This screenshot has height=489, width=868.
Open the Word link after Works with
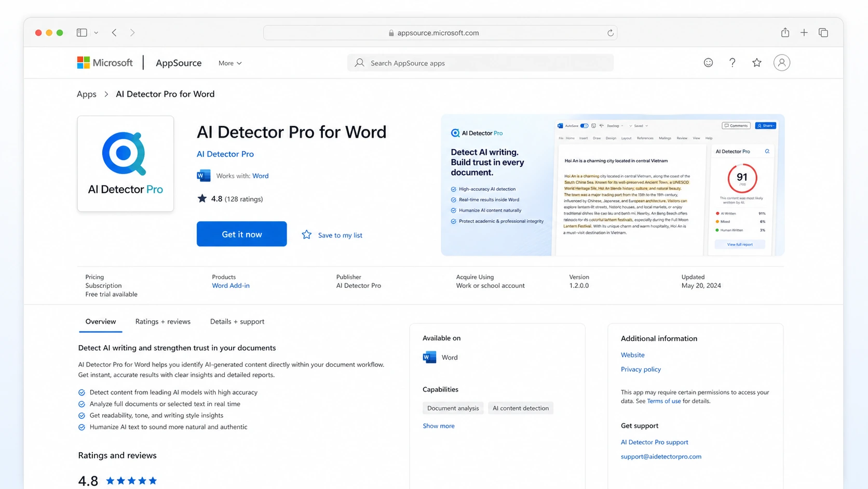(x=261, y=176)
